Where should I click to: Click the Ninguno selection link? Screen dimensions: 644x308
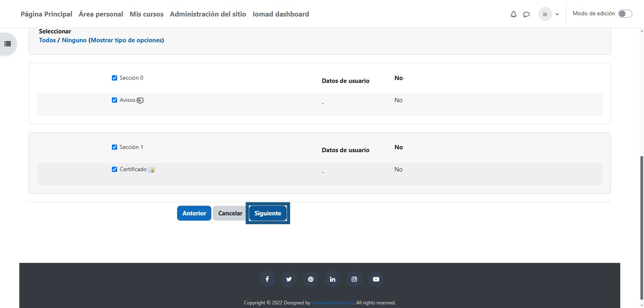(x=74, y=40)
